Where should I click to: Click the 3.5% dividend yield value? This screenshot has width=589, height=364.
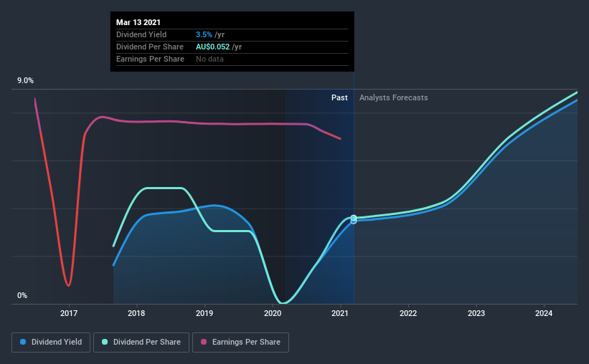pyautogui.click(x=204, y=34)
